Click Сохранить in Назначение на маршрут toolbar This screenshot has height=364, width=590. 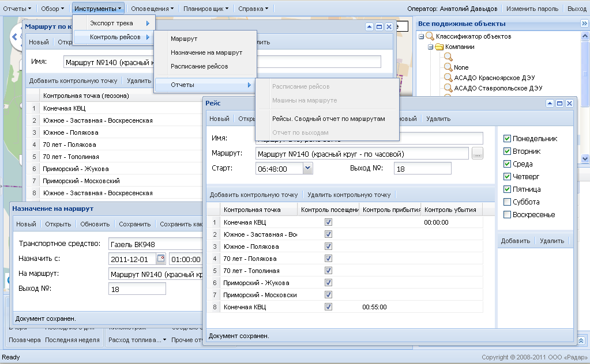point(135,224)
